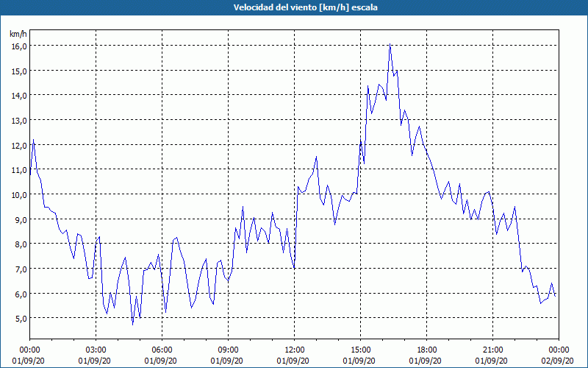Click the 16,0 y-axis value
This screenshot has width=588, height=368.
(20, 46)
